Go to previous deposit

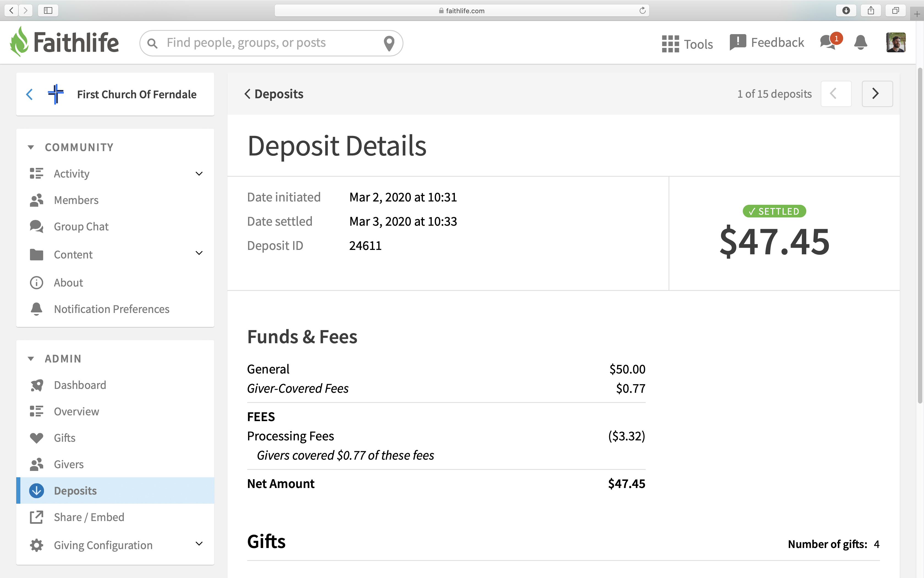(x=836, y=94)
